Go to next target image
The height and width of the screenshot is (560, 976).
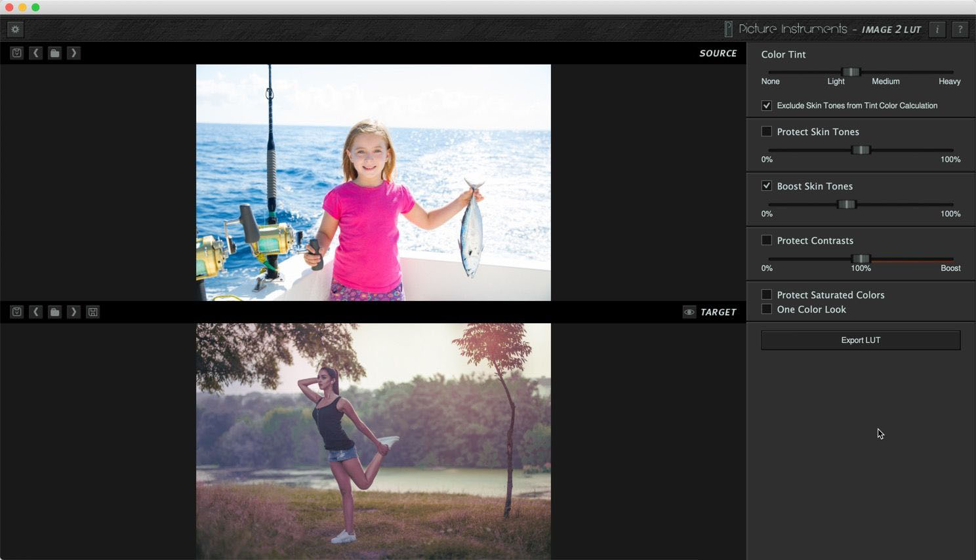pos(73,312)
